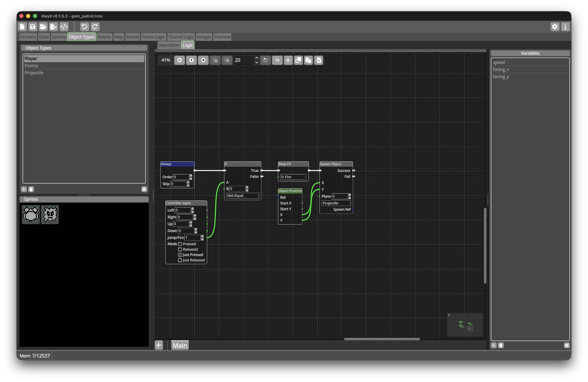Click the New file icon
Image resolution: width=588 pixels, height=382 pixels.
click(23, 27)
